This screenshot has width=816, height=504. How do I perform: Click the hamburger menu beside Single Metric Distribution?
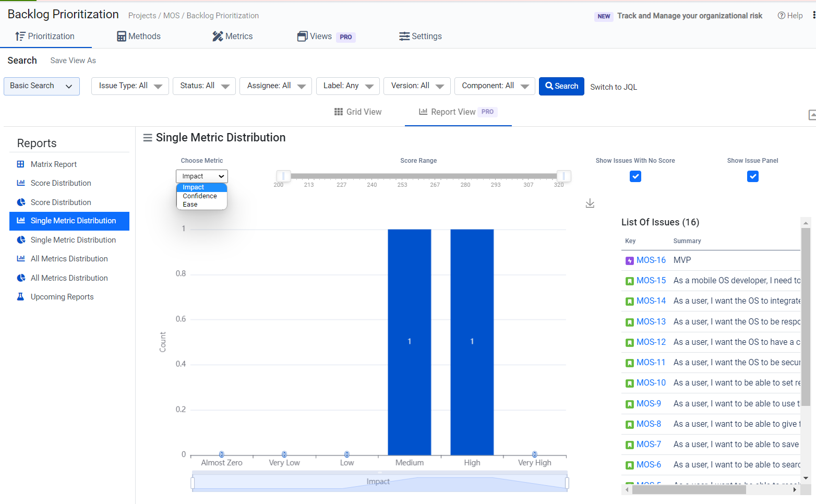pyautogui.click(x=148, y=138)
